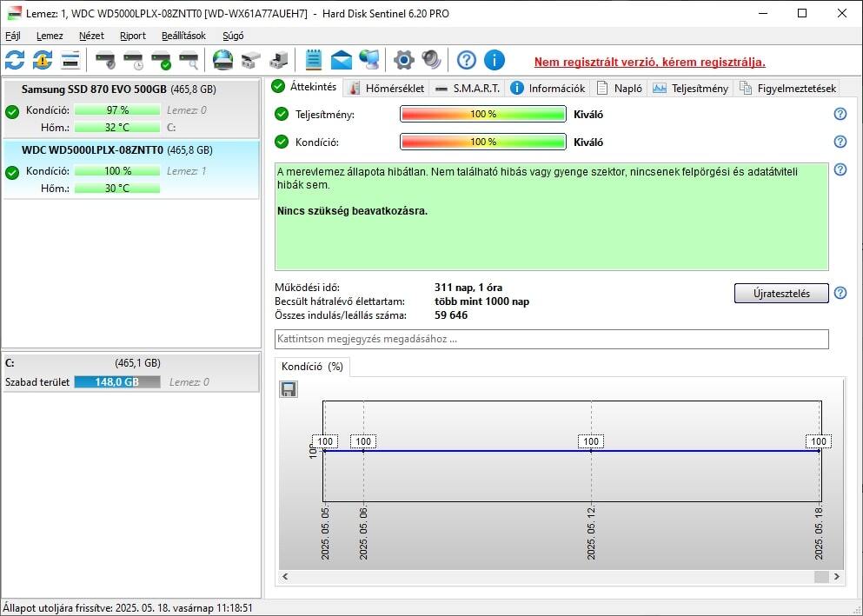Image resolution: width=863 pixels, height=616 pixels.
Task: Select the Áttekintés tab
Action: coord(304,87)
